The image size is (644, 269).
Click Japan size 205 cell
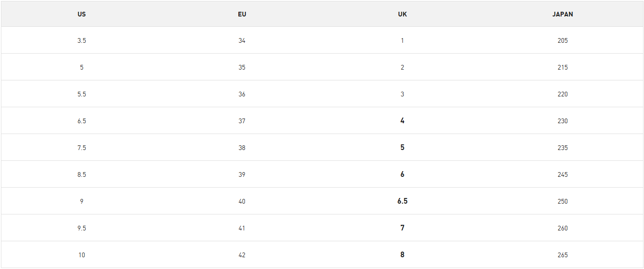click(x=562, y=40)
